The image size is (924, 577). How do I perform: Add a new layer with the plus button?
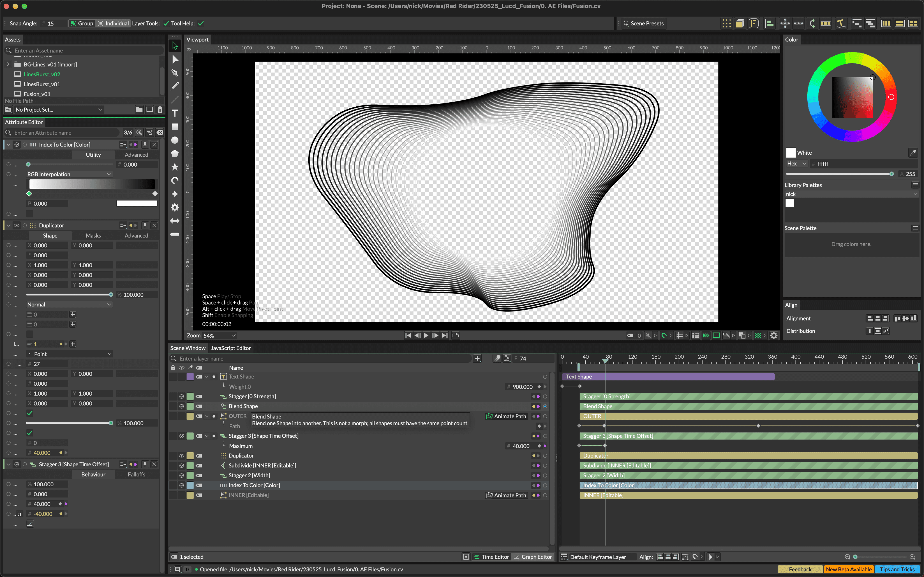[x=477, y=358]
